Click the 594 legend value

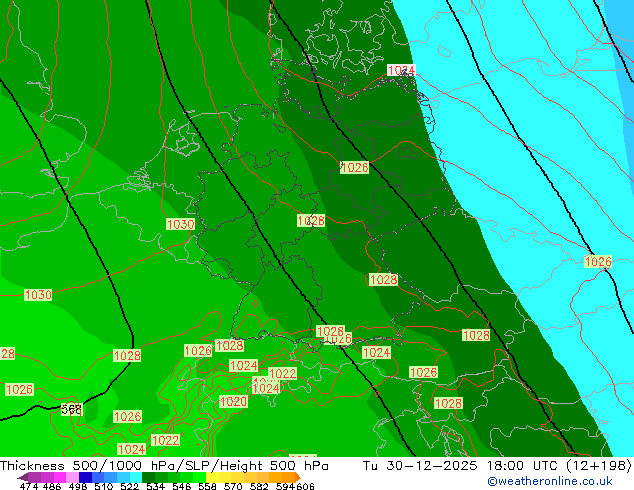pyautogui.click(x=285, y=486)
